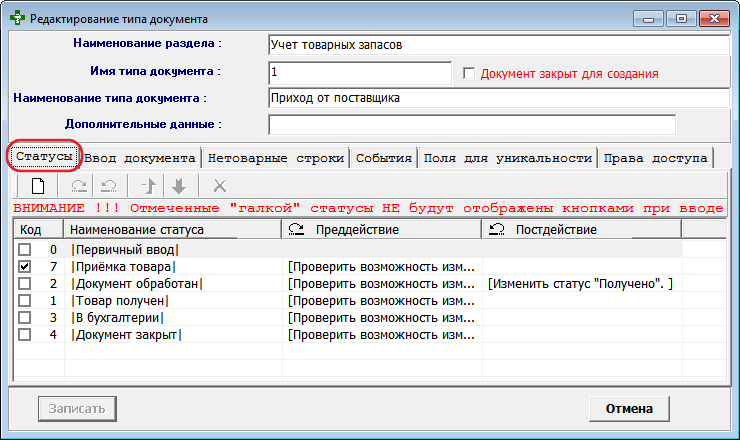740x440 pixels.
Task: Toggle checkbox 'Документ закрыт для создания'
Action: click(469, 74)
